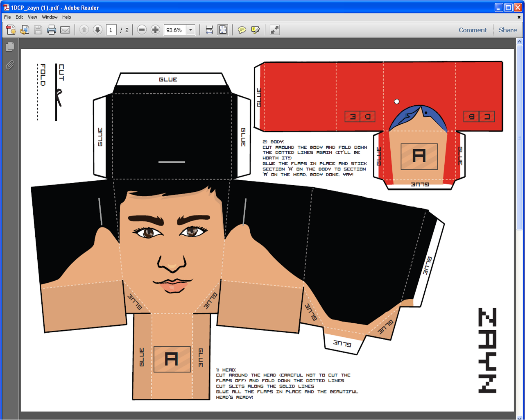Viewport: 525px width, 420px height.
Task: Click the Save file icon
Action: (38, 30)
